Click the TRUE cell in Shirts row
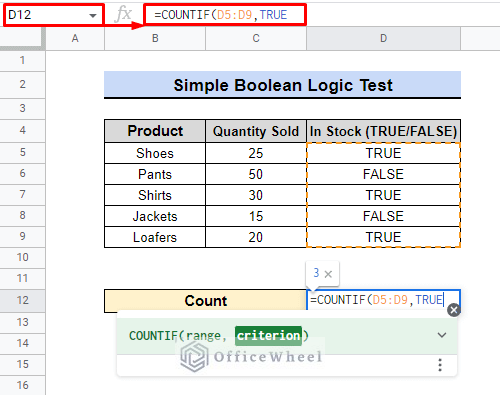The height and width of the screenshot is (395, 500). pos(383,195)
